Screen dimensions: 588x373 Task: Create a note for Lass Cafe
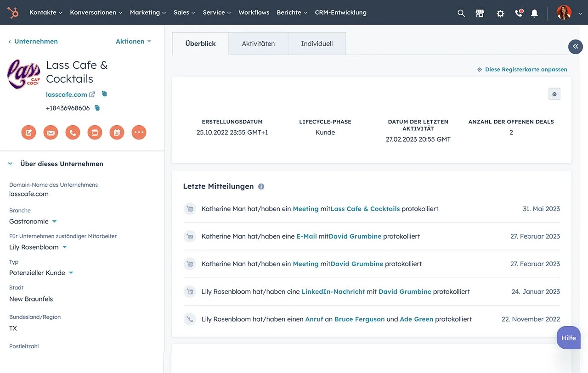[x=28, y=132]
